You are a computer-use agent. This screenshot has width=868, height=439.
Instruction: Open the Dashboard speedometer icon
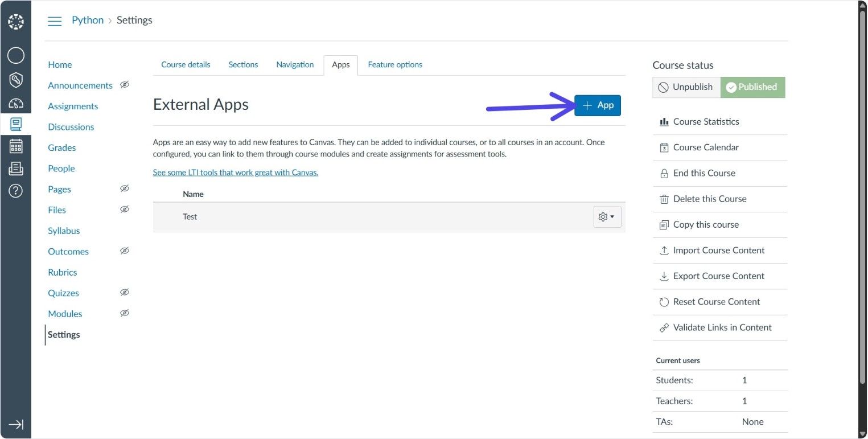[16, 104]
